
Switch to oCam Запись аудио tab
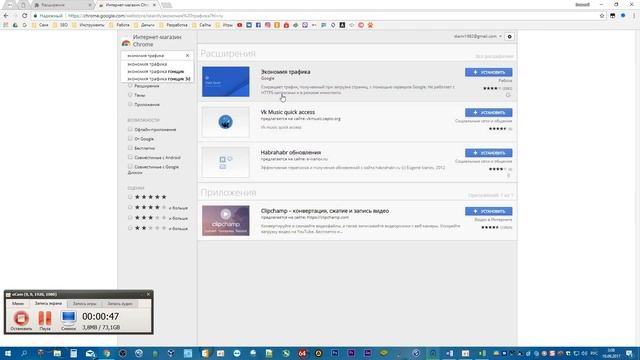pos(120,304)
